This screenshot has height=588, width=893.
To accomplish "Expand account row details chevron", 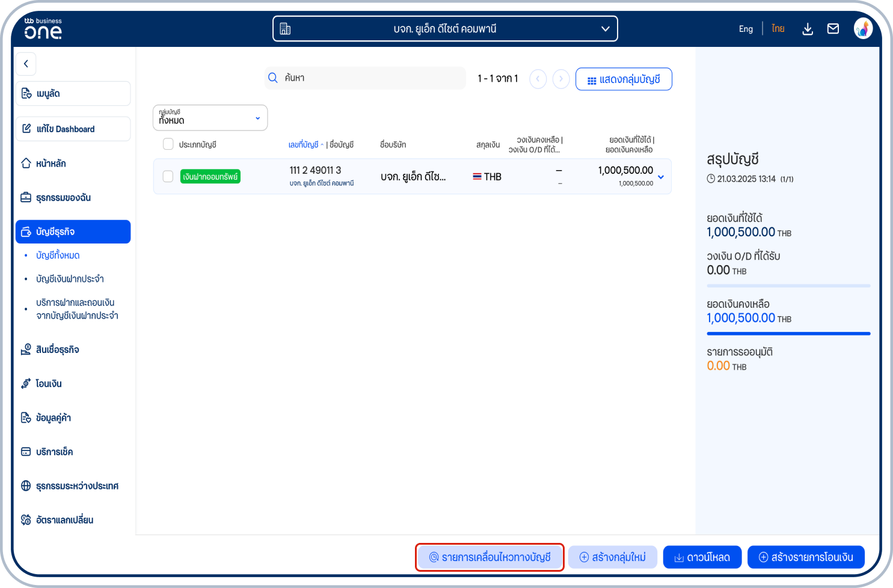I will (x=661, y=177).
